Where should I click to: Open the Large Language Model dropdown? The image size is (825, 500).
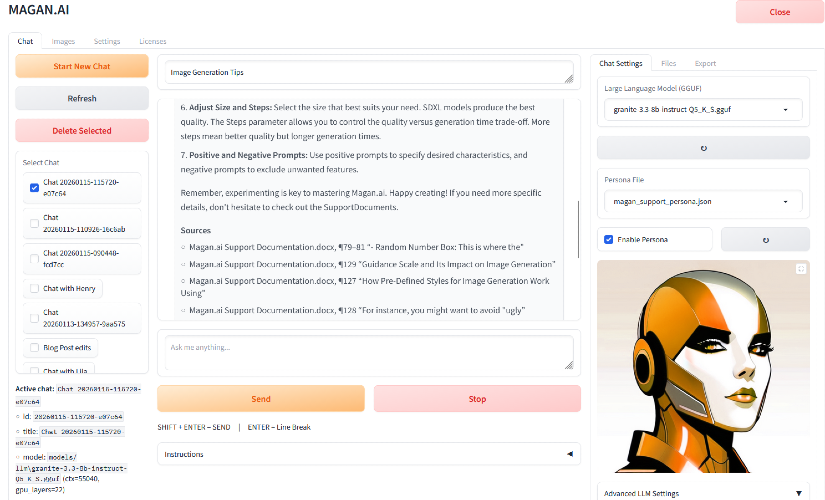(x=701, y=109)
